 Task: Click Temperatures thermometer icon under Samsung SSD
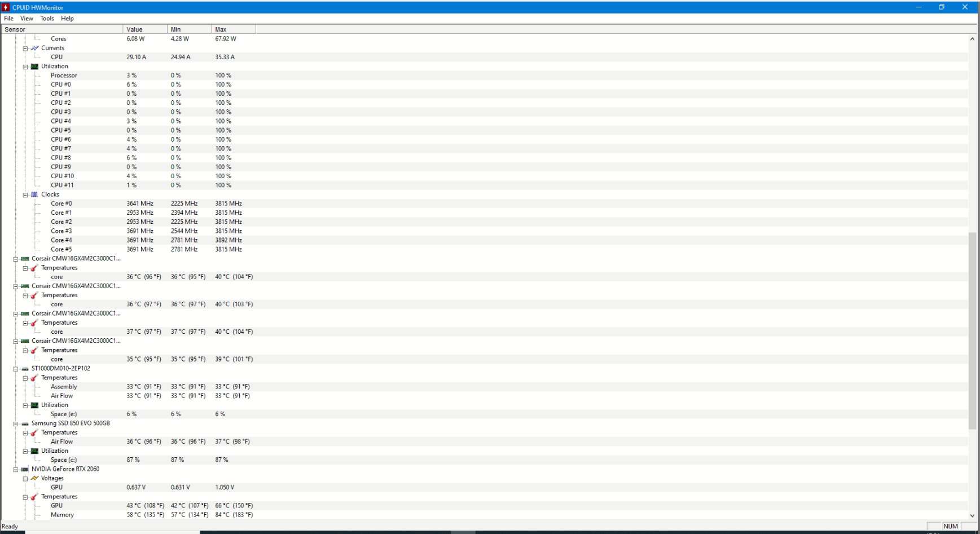[x=35, y=433]
